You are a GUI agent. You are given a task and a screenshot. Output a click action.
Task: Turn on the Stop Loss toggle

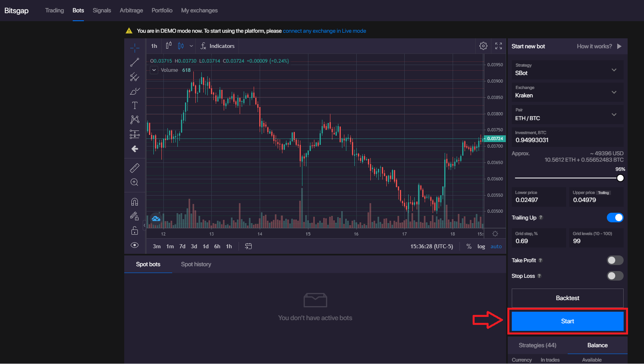pyautogui.click(x=615, y=276)
